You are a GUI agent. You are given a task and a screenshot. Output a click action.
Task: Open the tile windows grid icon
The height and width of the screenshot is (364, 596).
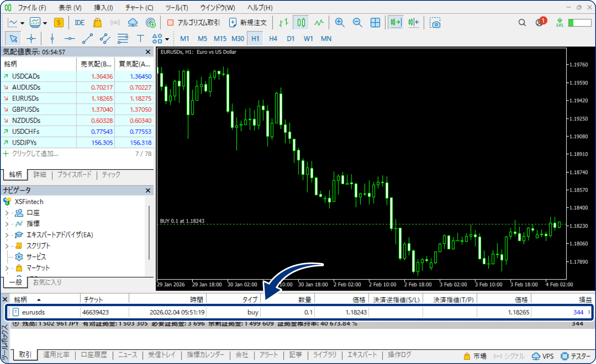click(x=375, y=23)
